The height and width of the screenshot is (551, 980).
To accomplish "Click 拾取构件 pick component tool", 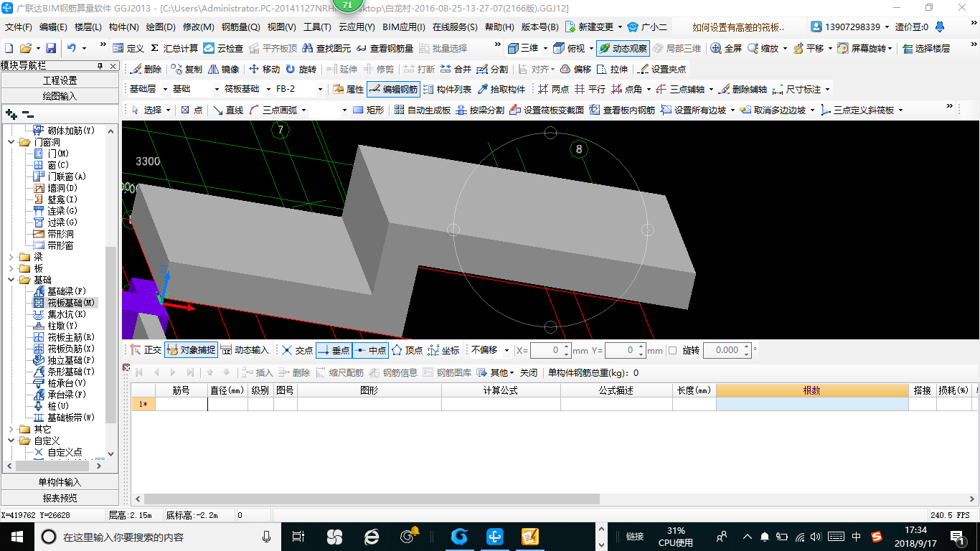I will pyautogui.click(x=501, y=90).
